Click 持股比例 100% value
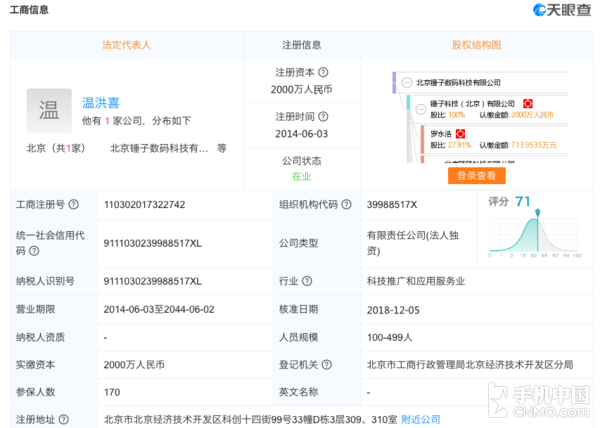Image resolution: width=600 pixels, height=428 pixels. click(457, 115)
